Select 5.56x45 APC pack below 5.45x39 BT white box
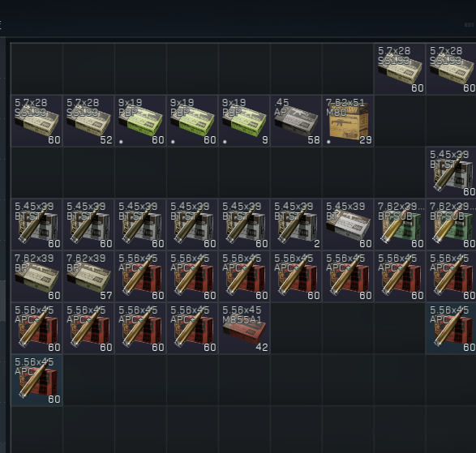This screenshot has width=476, height=453. 348,276
